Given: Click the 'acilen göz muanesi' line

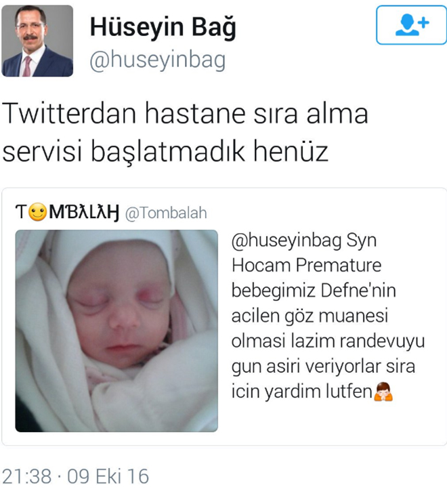Looking at the screenshot, I should click(310, 316).
